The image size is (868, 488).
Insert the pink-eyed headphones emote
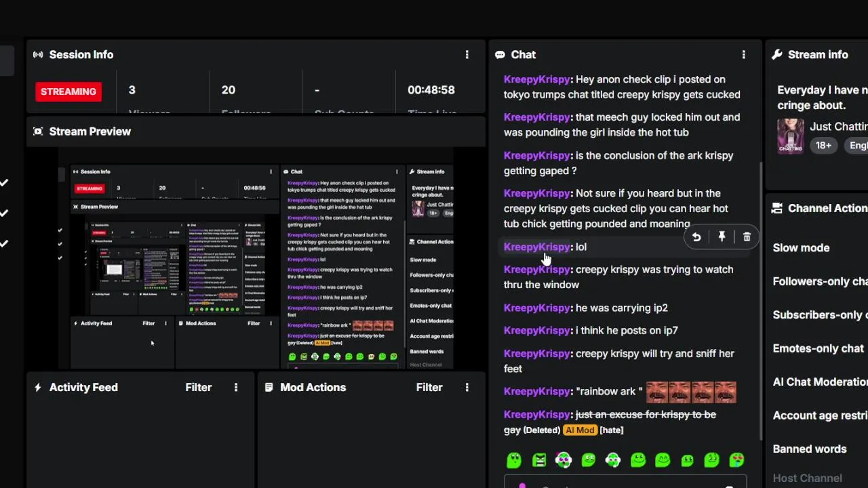pos(564,460)
